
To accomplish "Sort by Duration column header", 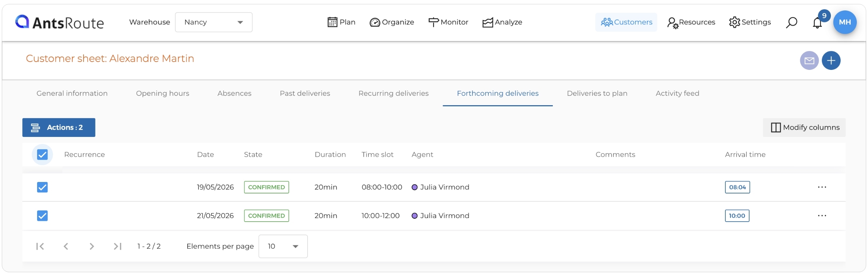I will [x=330, y=155].
